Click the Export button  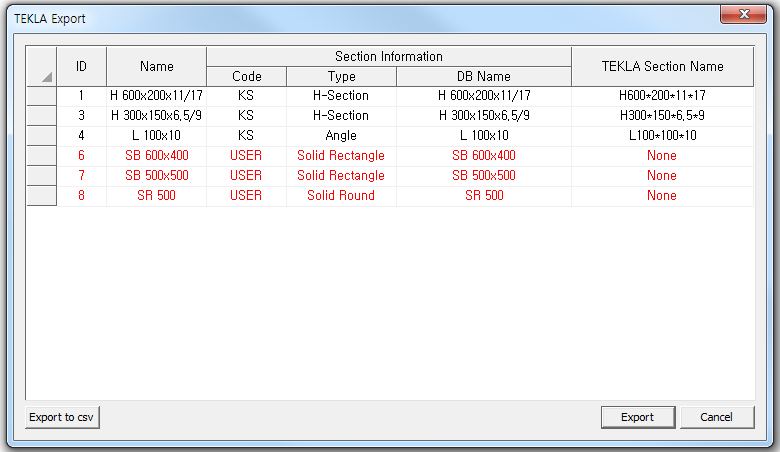point(638,417)
